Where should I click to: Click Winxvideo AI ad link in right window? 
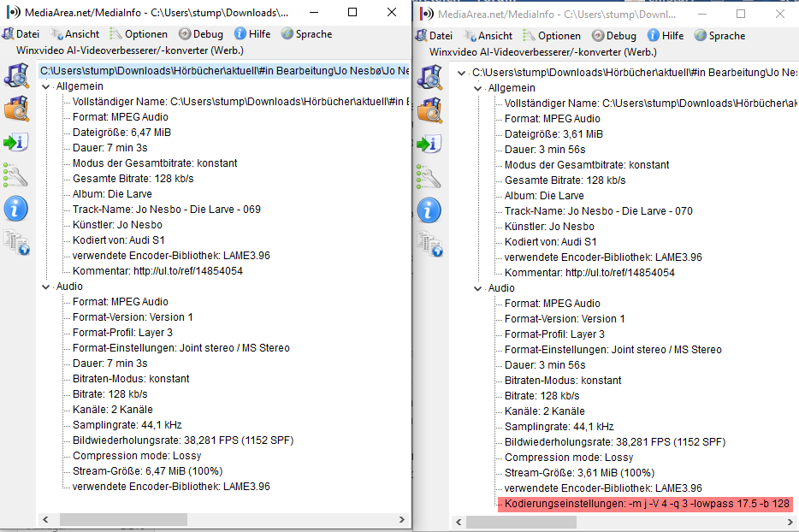543,52
